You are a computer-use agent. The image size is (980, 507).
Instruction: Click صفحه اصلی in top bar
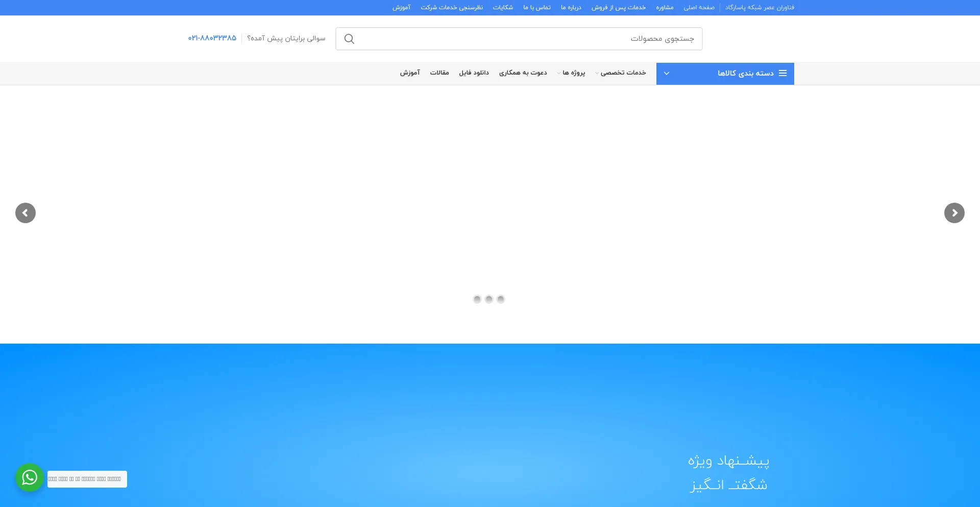[699, 8]
